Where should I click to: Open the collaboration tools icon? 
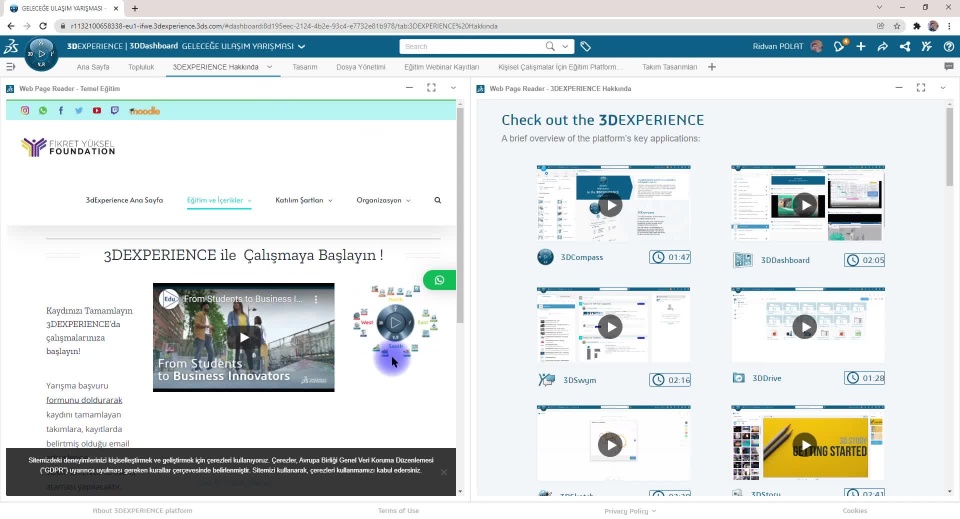pyautogui.click(x=926, y=47)
